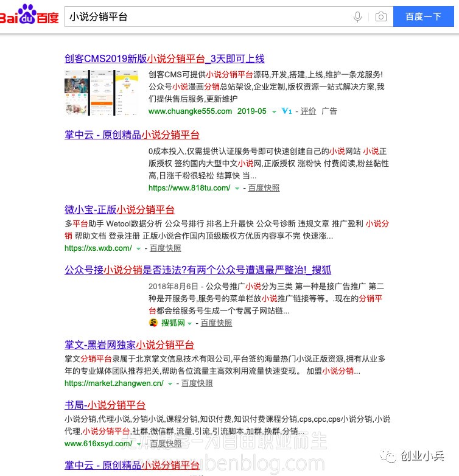459x476 pixels.
Task: Click 广告 label on first result
Action: 329,111
